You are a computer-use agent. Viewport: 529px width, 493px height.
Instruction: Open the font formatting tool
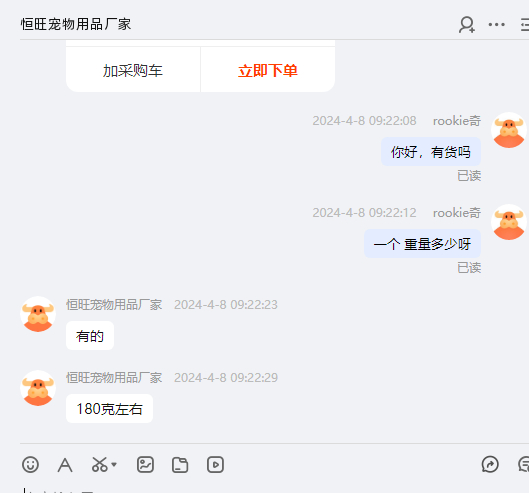[65, 465]
